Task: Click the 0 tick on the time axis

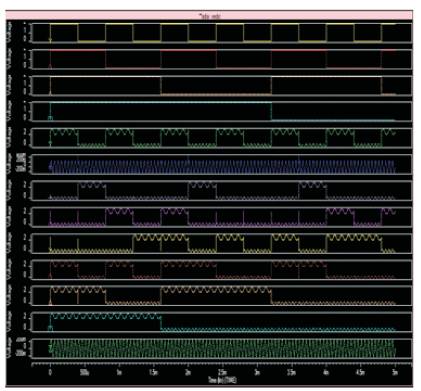Action: pos(50,372)
